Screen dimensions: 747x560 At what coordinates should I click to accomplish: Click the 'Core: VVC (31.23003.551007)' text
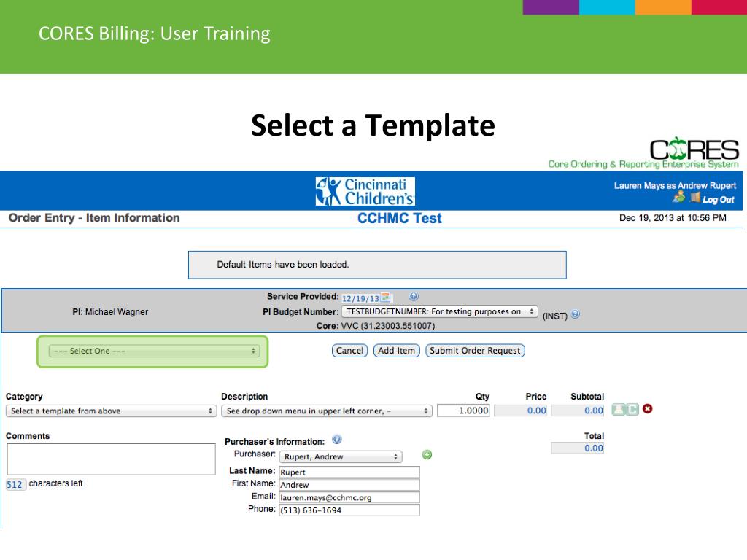click(x=376, y=326)
